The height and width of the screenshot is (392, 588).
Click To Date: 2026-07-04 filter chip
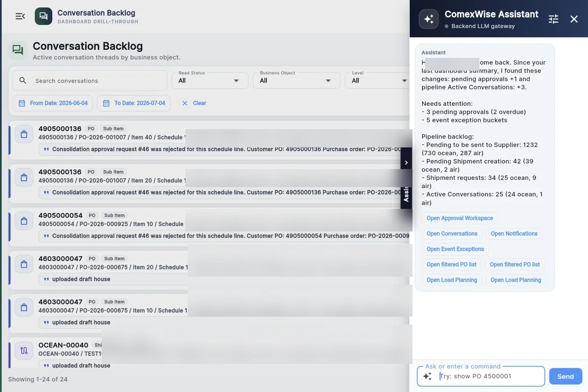click(134, 103)
